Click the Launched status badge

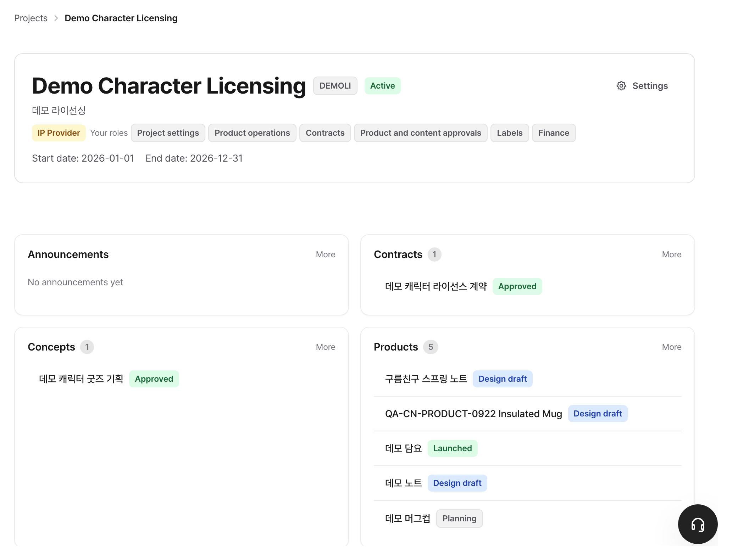click(x=453, y=448)
